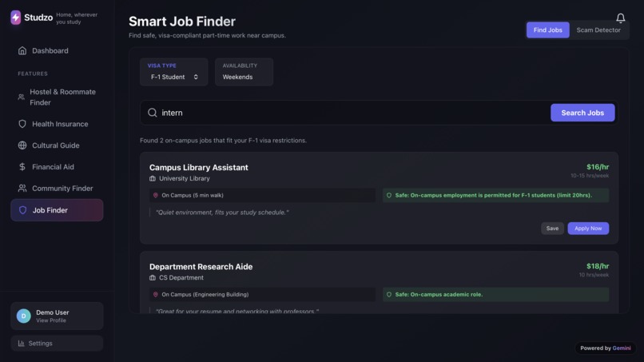The height and width of the screenshot is (362, 644).
Task: Navigate to Financial Aid
Action: pyautogui.click(x=57, y=166)
